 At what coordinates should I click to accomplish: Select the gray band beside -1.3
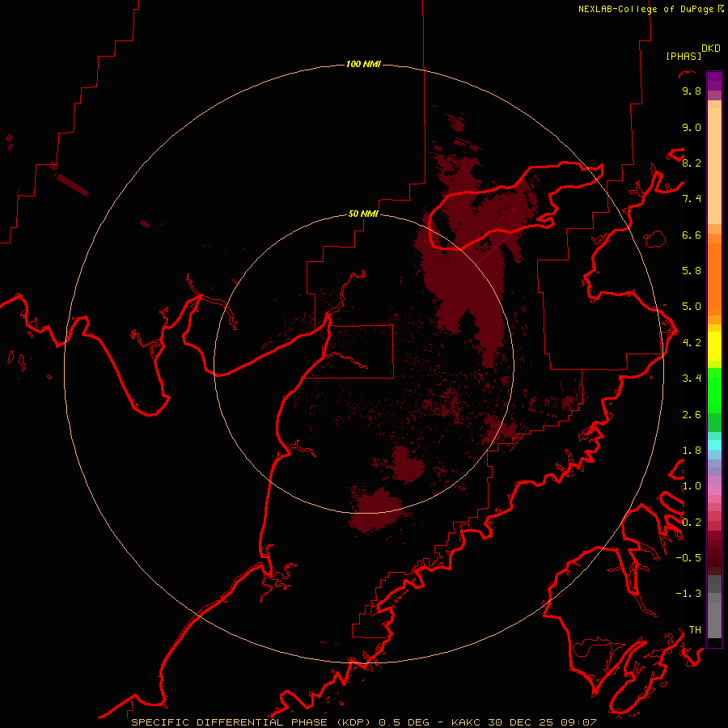click(x=714, y=598)
